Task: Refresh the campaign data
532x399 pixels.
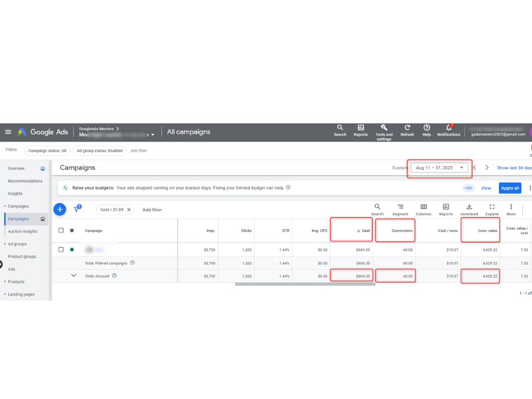Action: tap(407, 130)
